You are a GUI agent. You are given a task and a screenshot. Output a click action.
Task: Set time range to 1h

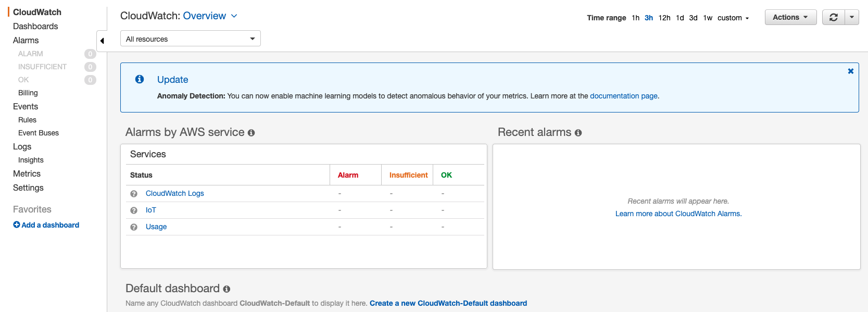(x=635, y=18)
